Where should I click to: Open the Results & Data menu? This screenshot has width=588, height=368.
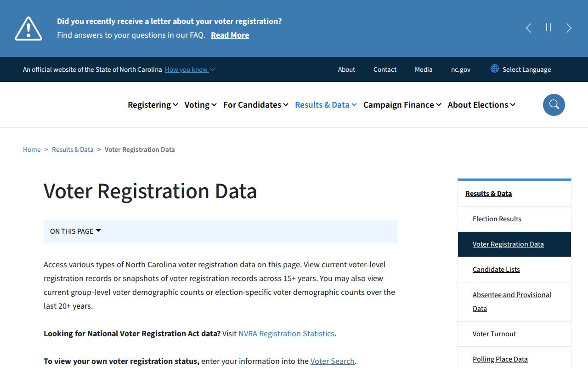[326, 105]
